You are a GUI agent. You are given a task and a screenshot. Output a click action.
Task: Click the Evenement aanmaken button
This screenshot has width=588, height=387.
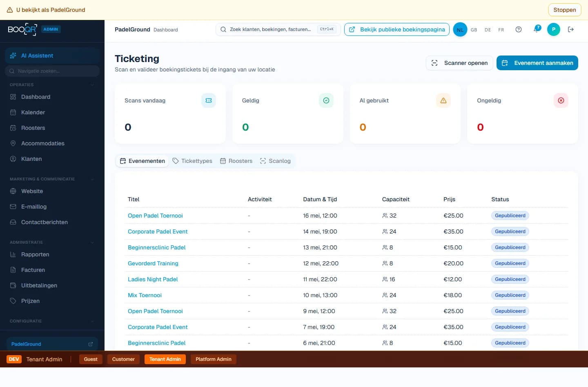point(537,63)
